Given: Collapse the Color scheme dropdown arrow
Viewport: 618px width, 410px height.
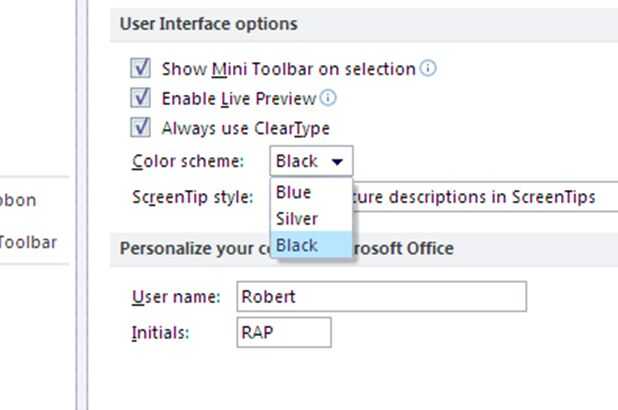Looking at the screenshot, I should pyautogui.click(x=337, y=161).
